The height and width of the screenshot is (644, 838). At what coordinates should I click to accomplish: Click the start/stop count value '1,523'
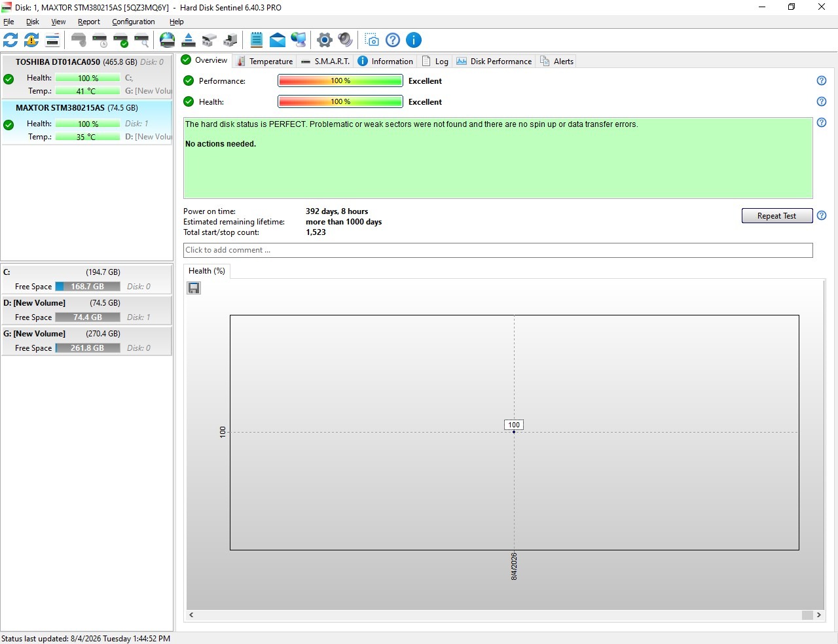coord(316,232)
